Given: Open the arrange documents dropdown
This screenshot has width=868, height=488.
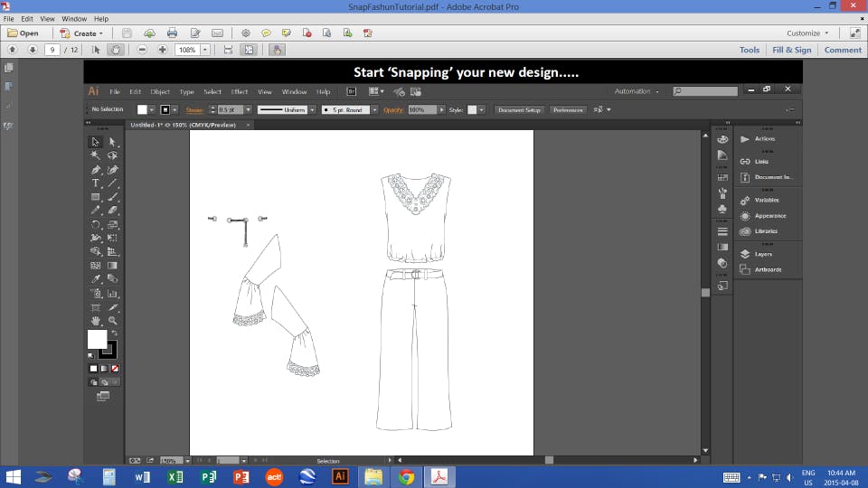Looking at the screenshot, I should 376,91.
